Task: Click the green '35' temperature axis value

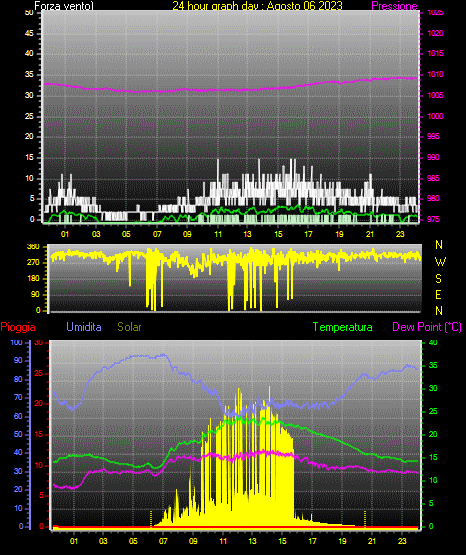Action: tap(433, 365)
